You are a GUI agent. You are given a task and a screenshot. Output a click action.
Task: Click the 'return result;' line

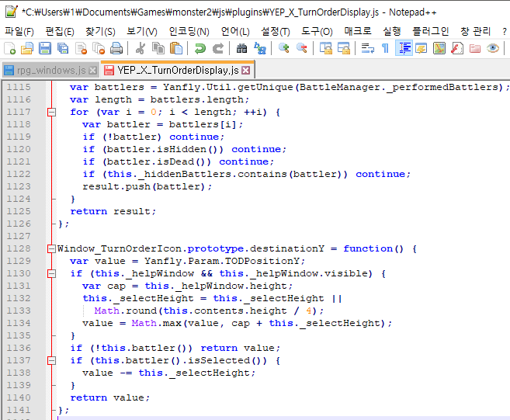113,211
